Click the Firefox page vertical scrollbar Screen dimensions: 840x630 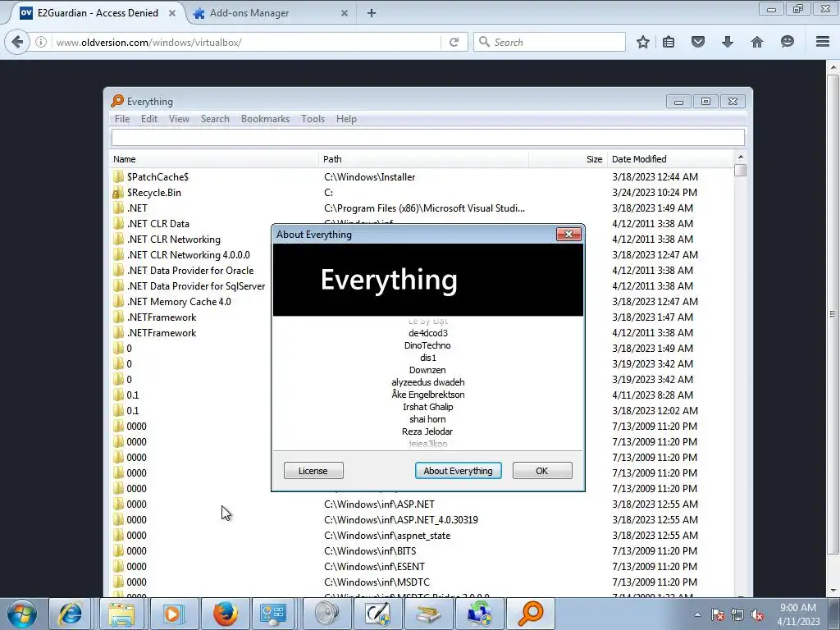(x=833, y=313)
